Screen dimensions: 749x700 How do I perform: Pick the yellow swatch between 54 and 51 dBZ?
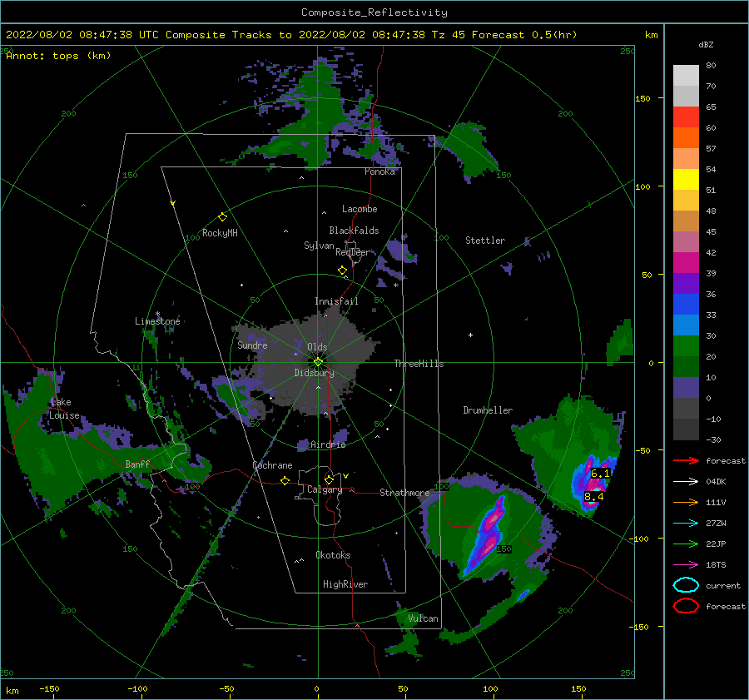coord(686,179)
